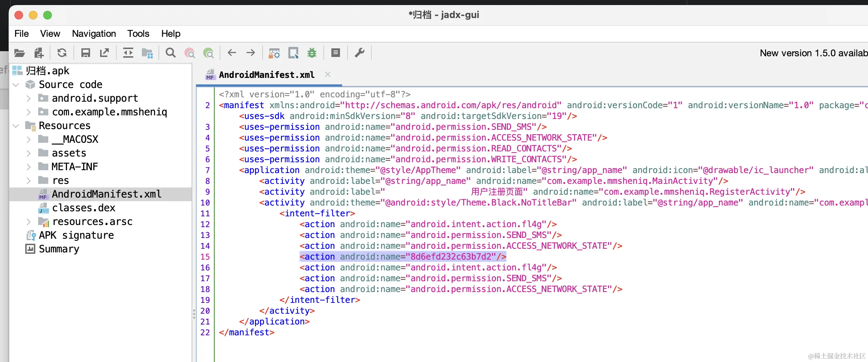The image size is (868, 362).
Task: Collapse the Source code tree node
Action: pyautogui.click(x=16, y=85)
